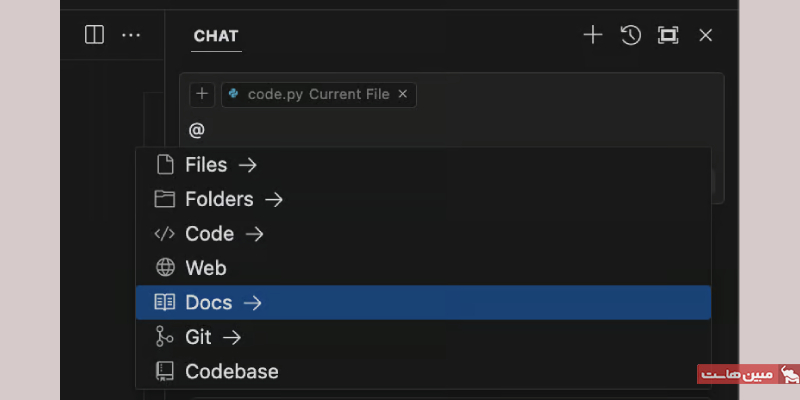The width and height of the screenshot is (800, 400).
Task: Open chat history clock icon
Action: 630,35
